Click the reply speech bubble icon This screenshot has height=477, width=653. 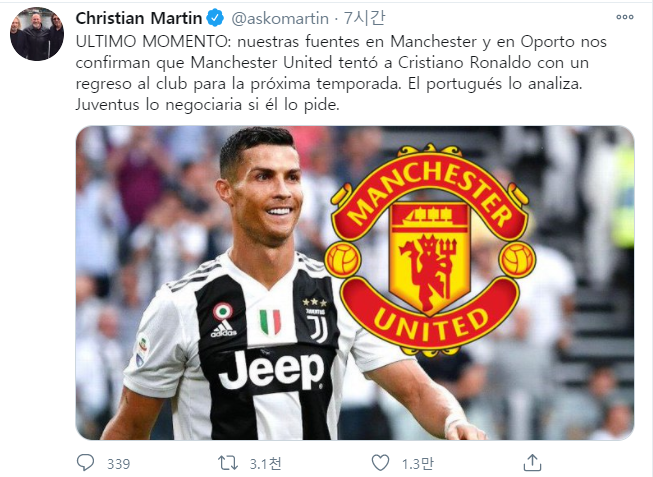point(85,462)
